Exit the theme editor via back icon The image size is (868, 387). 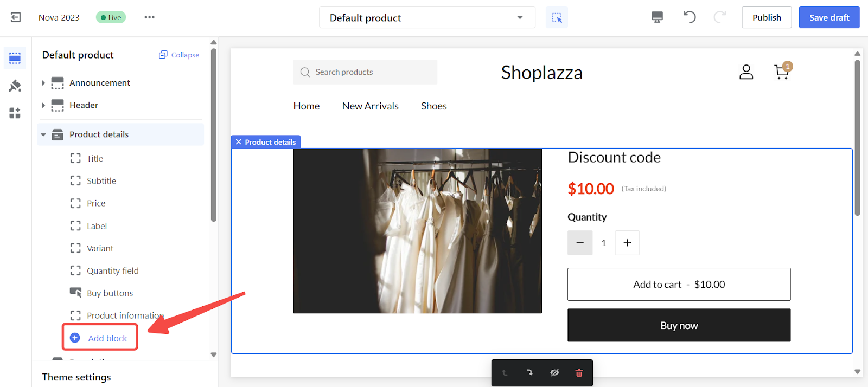pos(16,17)
